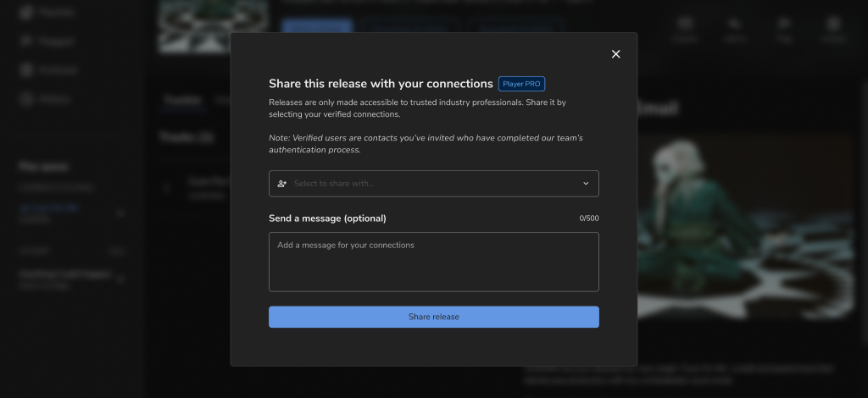
Task: Click the 0/500 character counter
Action: tap(588, 218)
